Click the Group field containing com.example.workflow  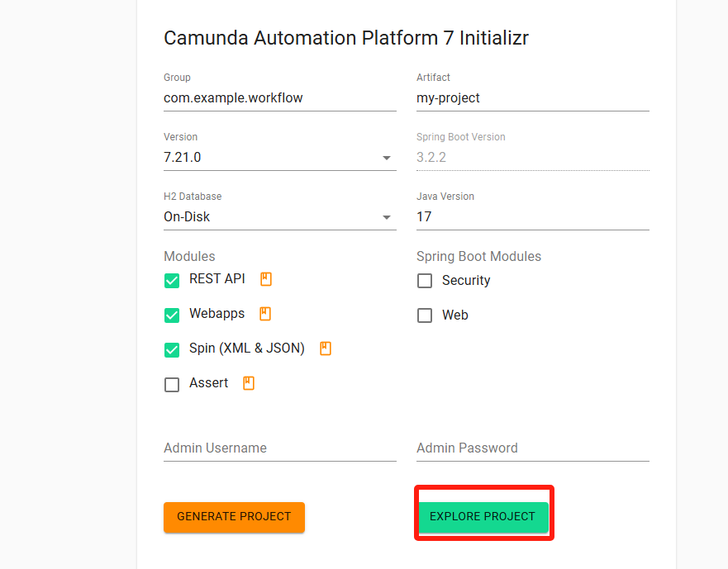pos(279,97)
